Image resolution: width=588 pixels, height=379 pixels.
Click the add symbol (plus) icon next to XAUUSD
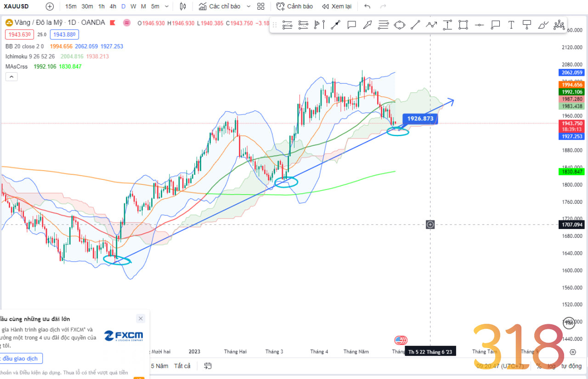[50, 6]
